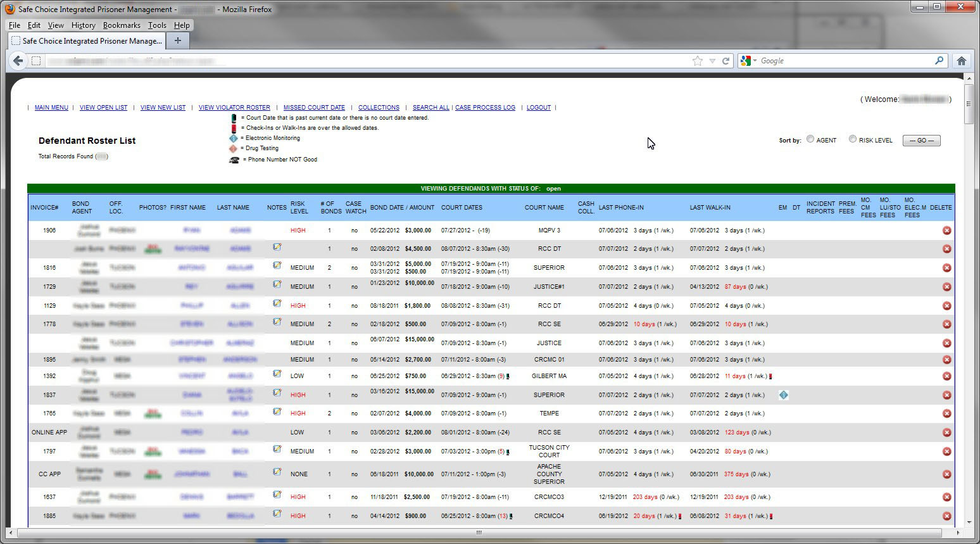
Task: Click the browser address bar
Action: point(367,61)
